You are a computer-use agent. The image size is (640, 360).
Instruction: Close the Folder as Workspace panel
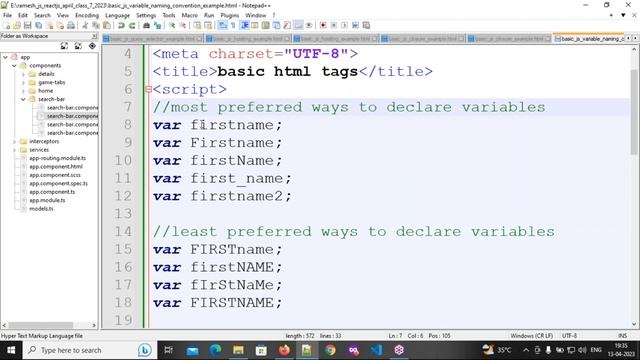coord(94,36)
